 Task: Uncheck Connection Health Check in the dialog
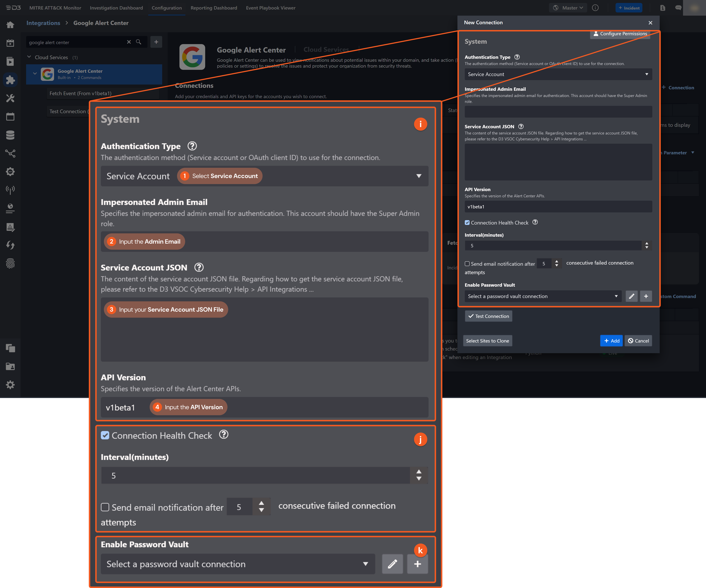click(467, 223)
